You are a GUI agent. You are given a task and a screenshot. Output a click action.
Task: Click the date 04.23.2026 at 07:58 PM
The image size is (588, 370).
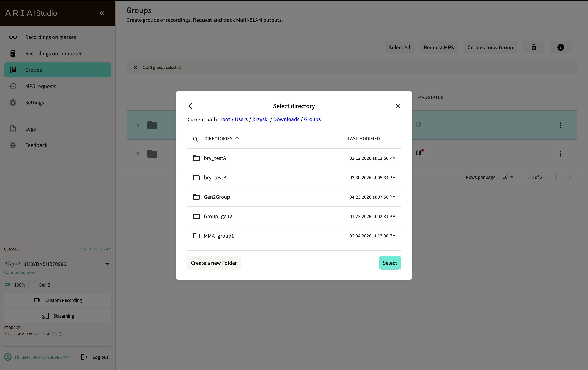point(372,197)
